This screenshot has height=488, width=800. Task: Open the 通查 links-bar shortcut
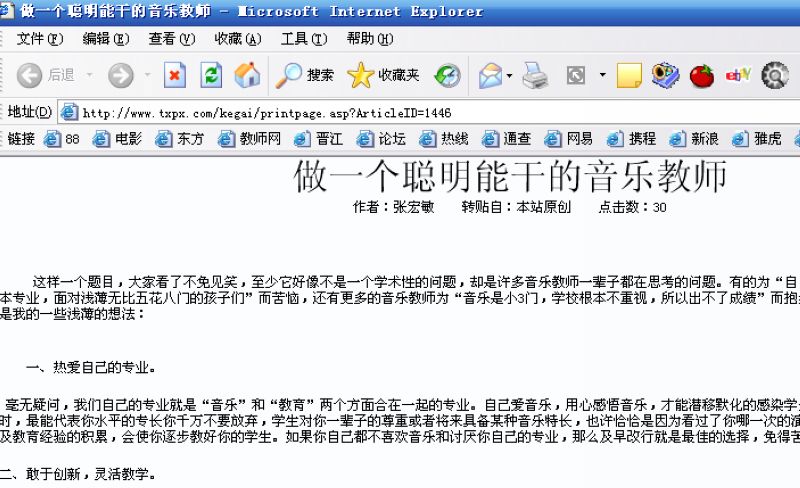click(506, 139)
